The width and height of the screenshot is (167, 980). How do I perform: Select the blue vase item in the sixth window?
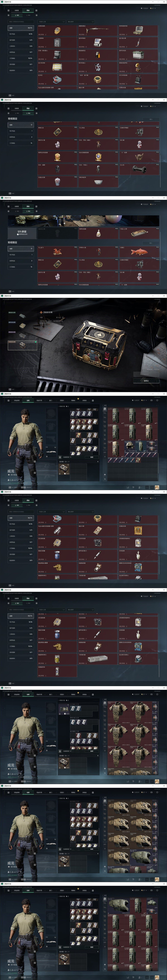coord(57,555)
